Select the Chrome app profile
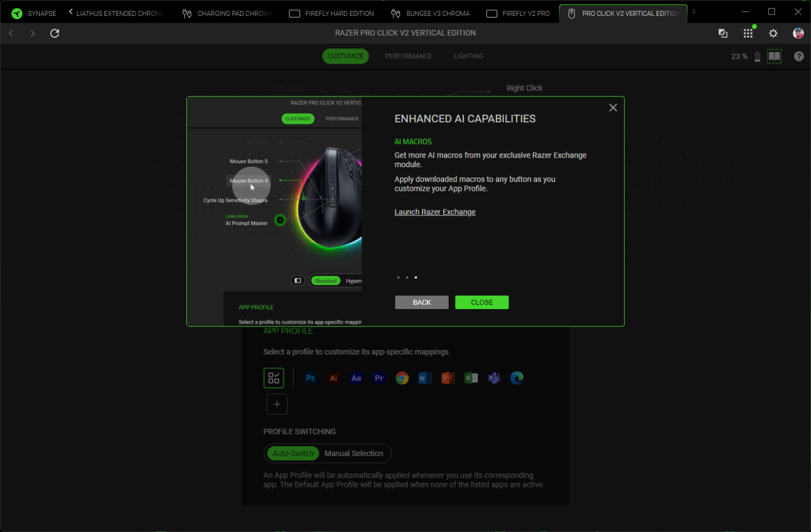The image size is (811, 532). pyautogui.click(x=402, y=378)
